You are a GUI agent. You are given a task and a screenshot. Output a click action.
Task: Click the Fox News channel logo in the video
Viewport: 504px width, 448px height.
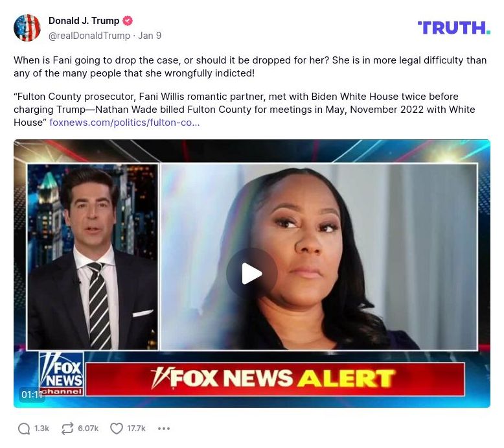62,373
